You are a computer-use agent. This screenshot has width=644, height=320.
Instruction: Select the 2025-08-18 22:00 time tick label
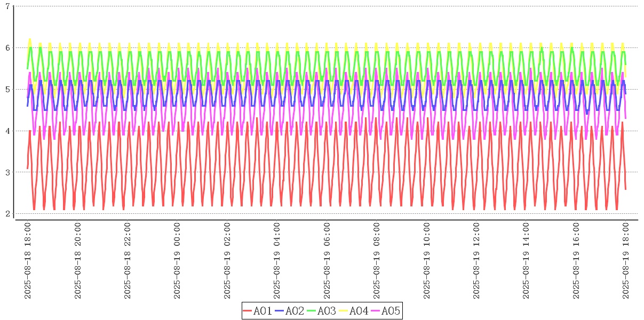pyautogui.click(x=128, y=261)
